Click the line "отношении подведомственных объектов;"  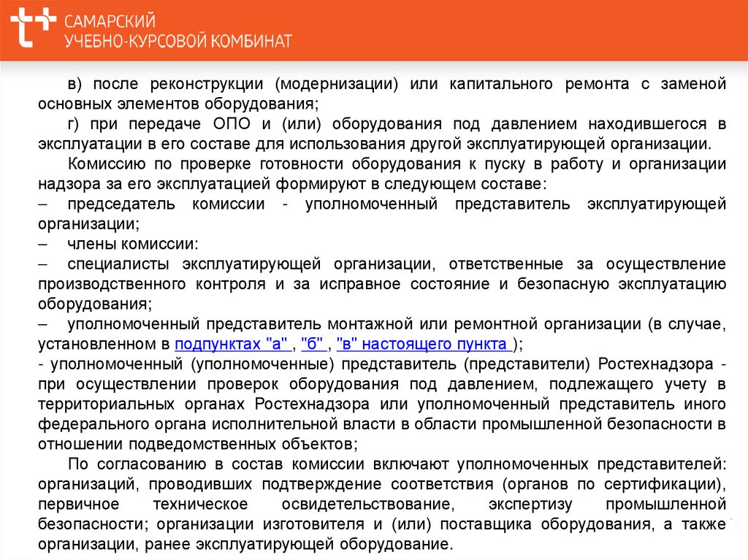click(198, 444)
